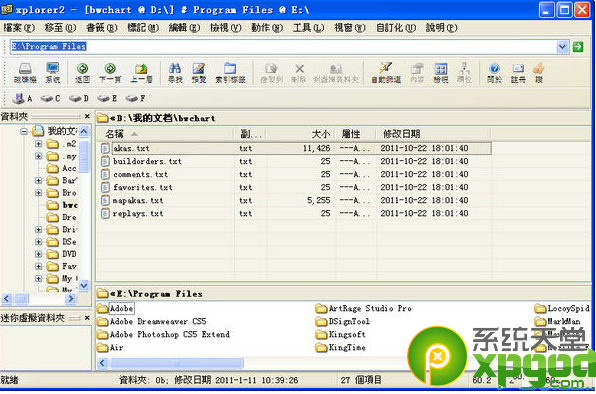Screen dimensions: 596x394
Task: Select the Kingsoft folder
Action: (341, 335)
